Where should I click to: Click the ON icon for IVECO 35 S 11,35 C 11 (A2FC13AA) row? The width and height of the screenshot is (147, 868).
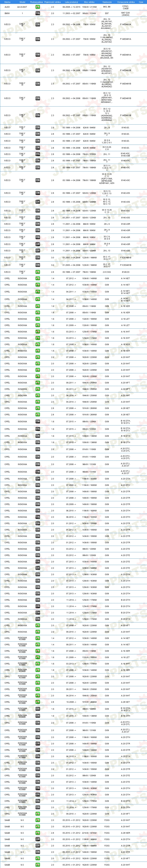click(x=38, y=180)
